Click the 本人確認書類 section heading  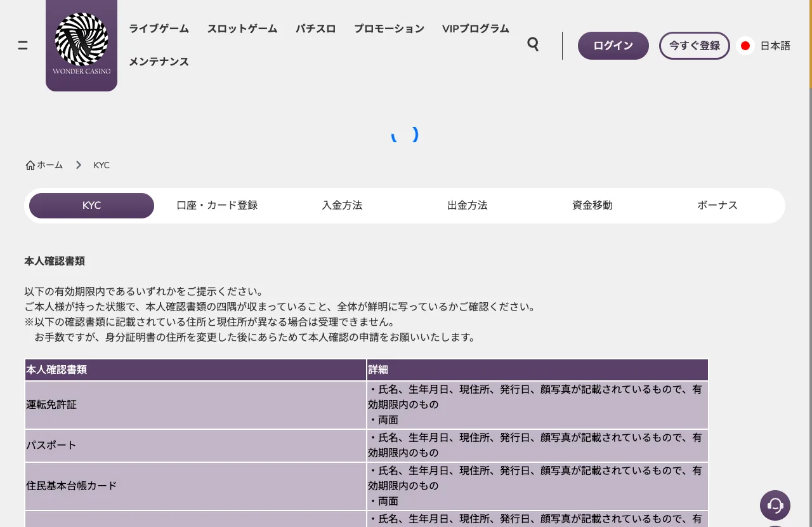point(55,261)
